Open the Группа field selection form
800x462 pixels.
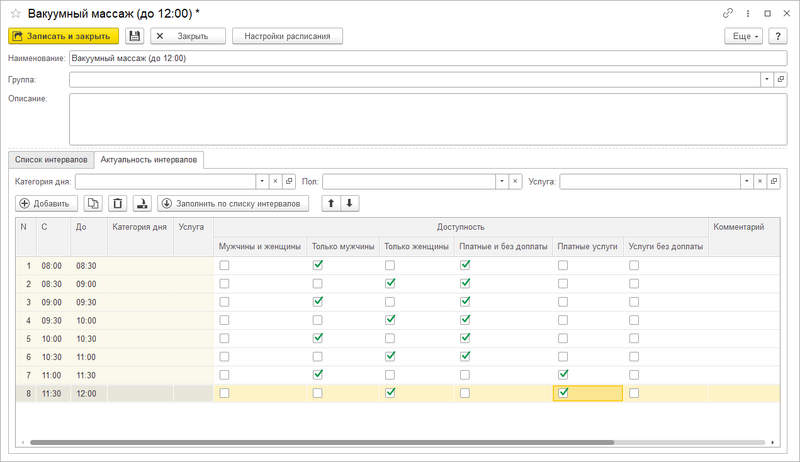[780, 79]
